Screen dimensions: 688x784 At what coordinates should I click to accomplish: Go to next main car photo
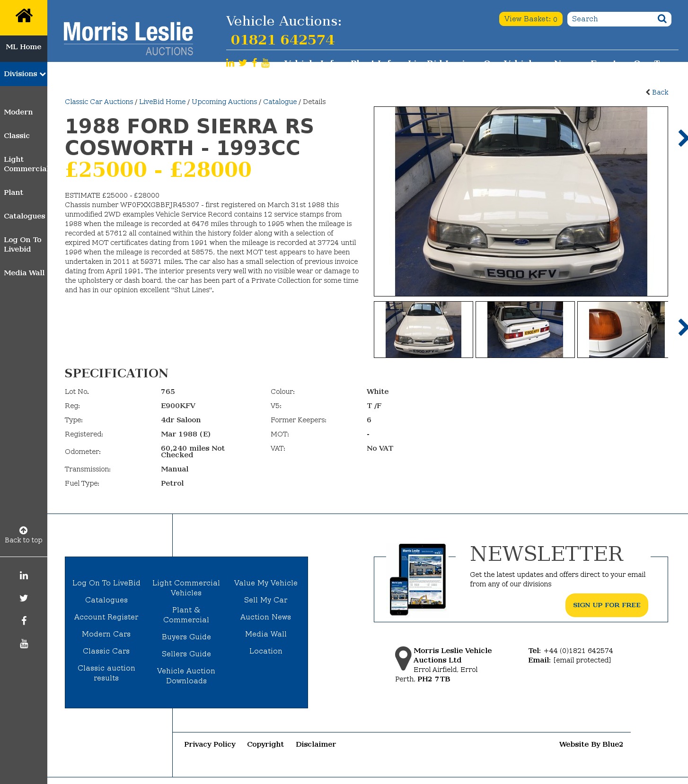pos(683,138)
